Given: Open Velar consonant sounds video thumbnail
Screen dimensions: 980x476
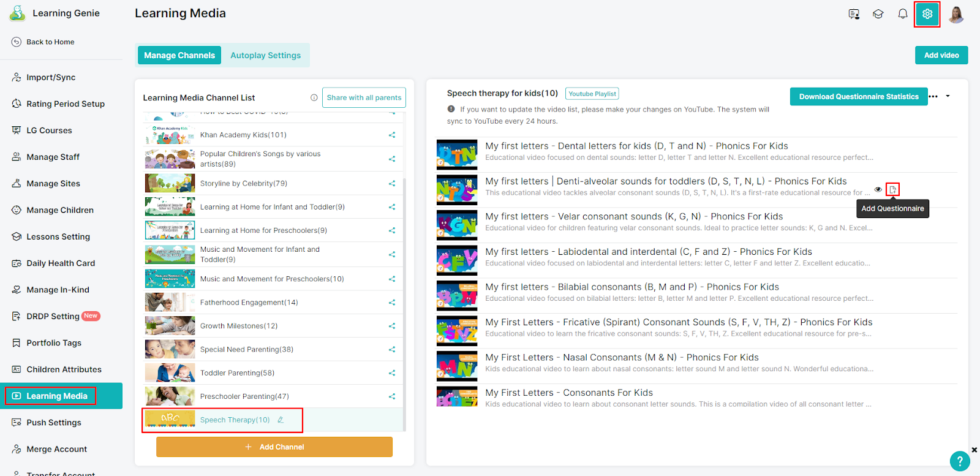Looking at the screenshot, I should [x=457, y=225].
